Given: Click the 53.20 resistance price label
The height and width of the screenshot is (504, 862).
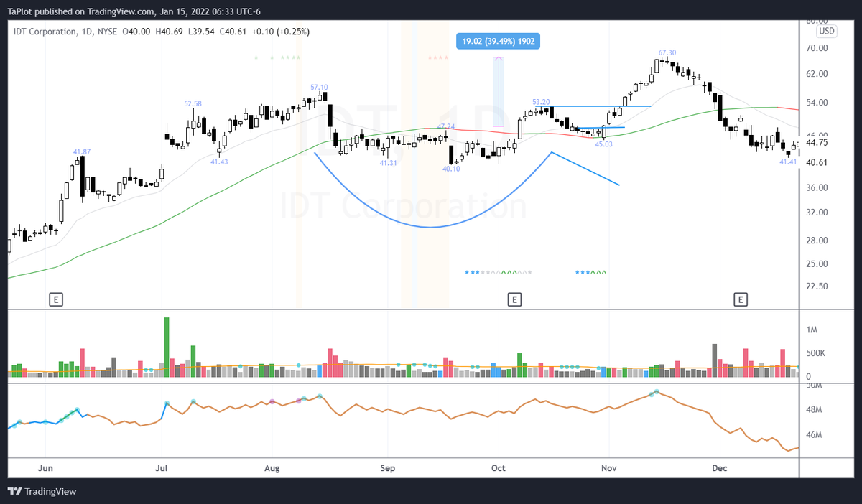Looking at the screenshot, I should pos(542,102).
